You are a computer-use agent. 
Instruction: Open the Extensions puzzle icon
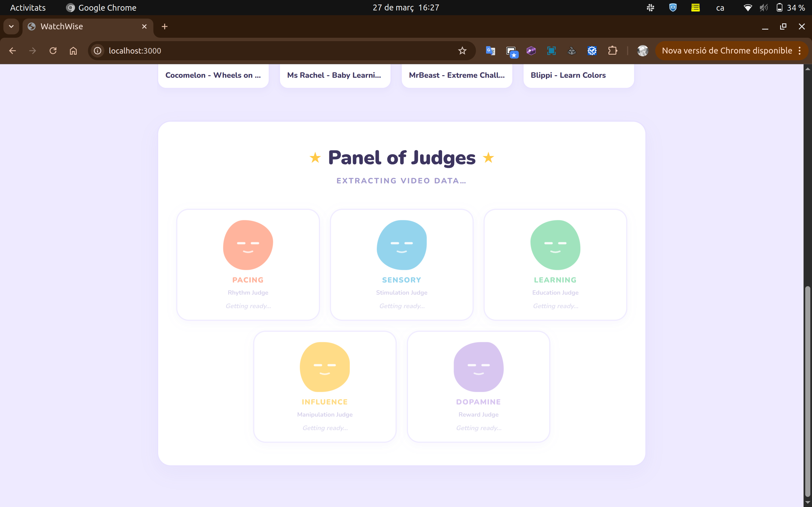[x=612, y=51]
